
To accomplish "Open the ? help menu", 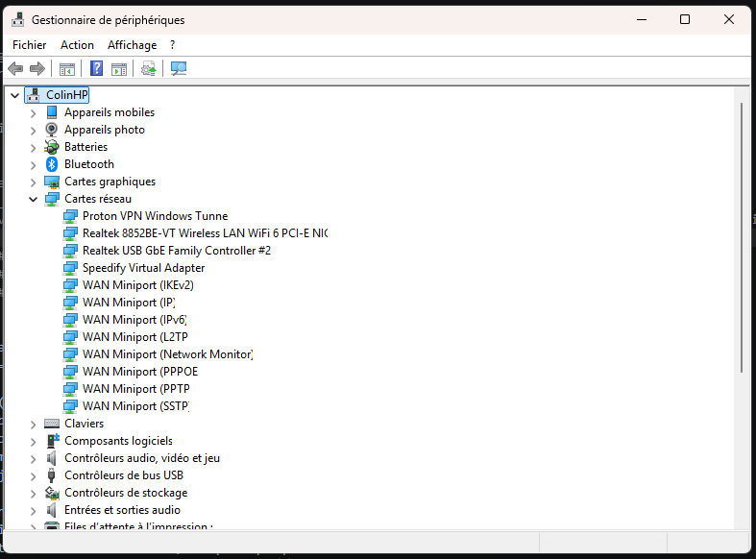I will pos(173,45).
